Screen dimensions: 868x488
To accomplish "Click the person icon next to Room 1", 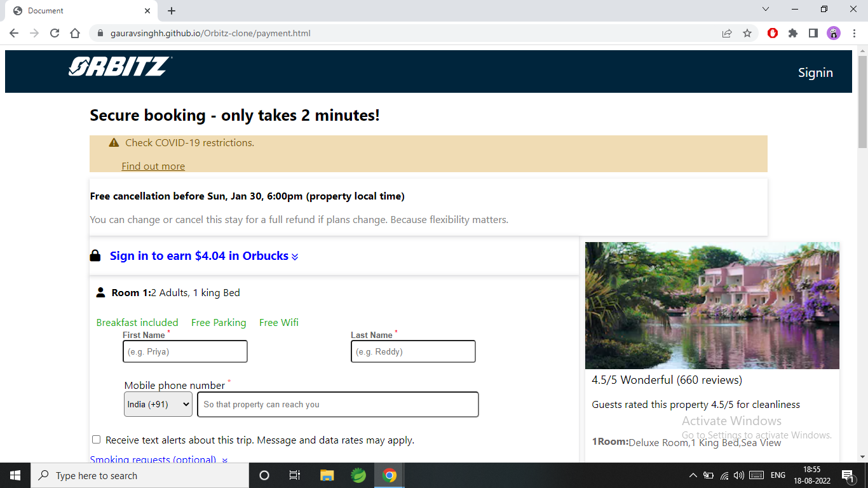I will coord(100,292).
